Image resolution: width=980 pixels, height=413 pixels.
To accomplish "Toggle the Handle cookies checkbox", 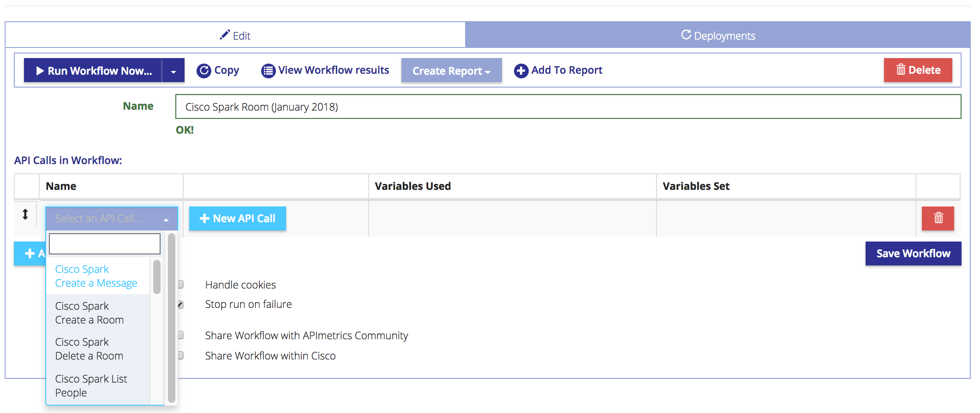I will point(180,284).
